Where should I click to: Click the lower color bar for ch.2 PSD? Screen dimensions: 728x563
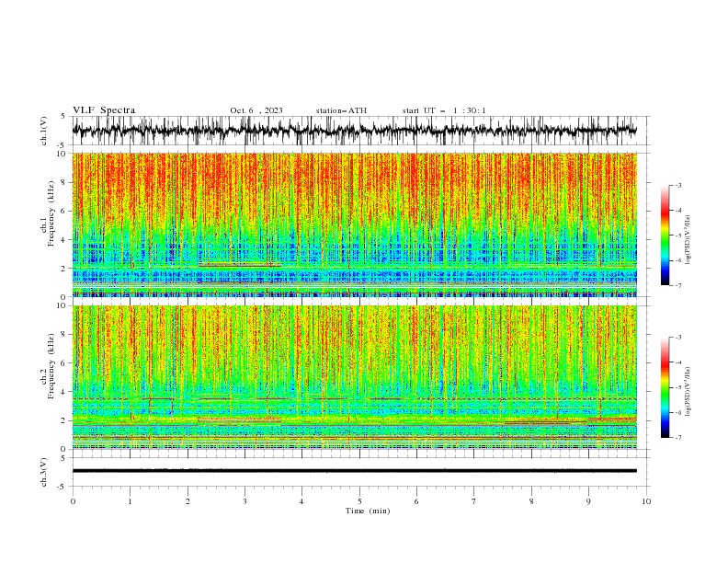tap(665, 387)
